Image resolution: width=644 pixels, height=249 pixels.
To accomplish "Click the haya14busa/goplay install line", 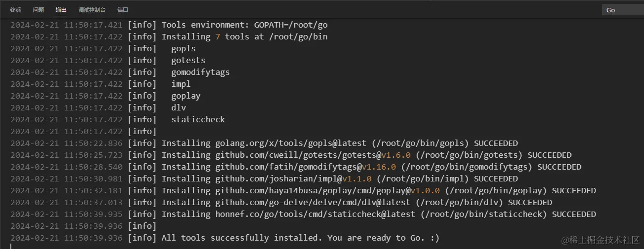I will [379, 190].
